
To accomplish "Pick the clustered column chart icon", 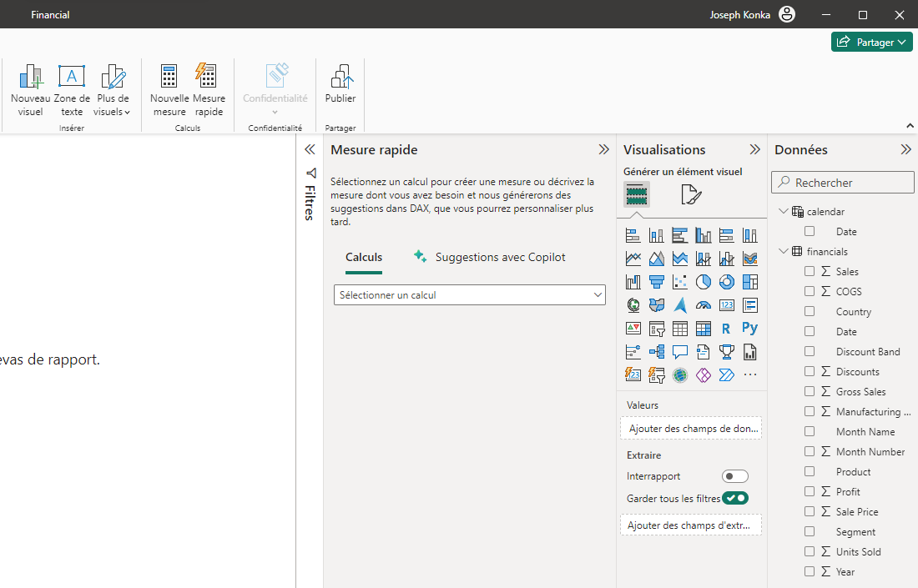I will (x=704, y=235).
